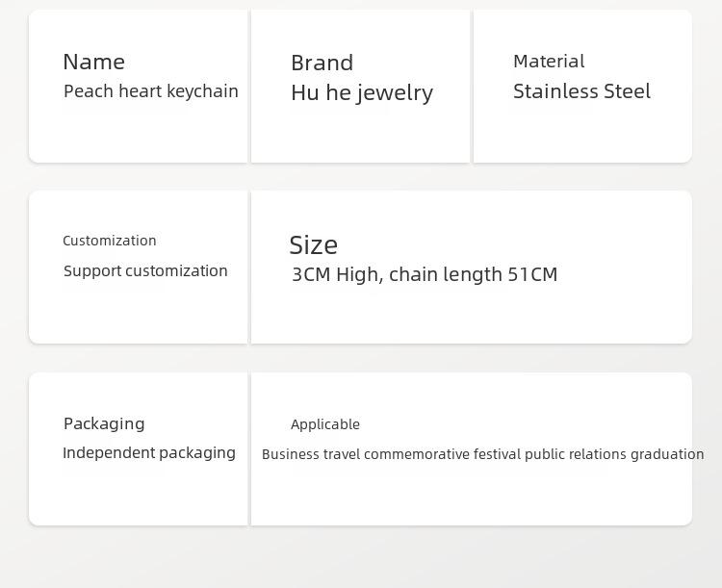Image resolution: width=722 pixels, height=588 pixels.
Task: Click the Material label
Action: (549, 62)
